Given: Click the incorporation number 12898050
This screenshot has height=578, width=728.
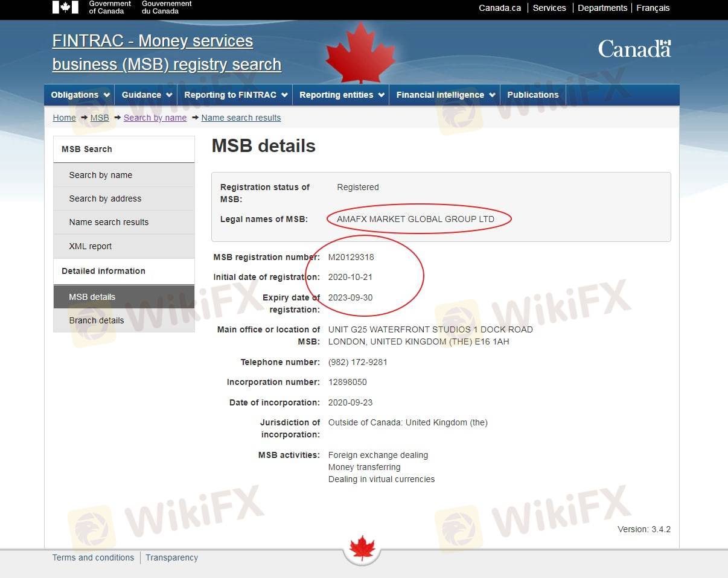Looking at the screenshot, I should tap(347, 382).
